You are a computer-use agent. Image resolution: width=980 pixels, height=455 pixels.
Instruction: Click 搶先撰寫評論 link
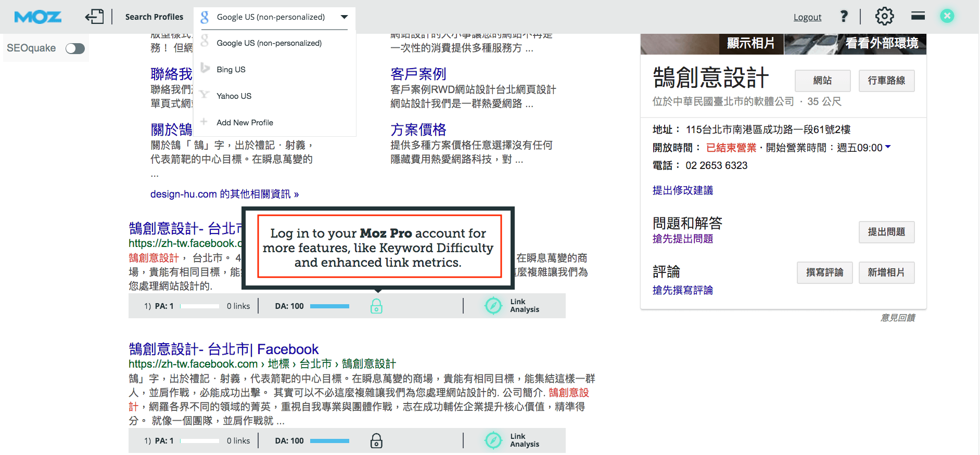click(683, 290)
